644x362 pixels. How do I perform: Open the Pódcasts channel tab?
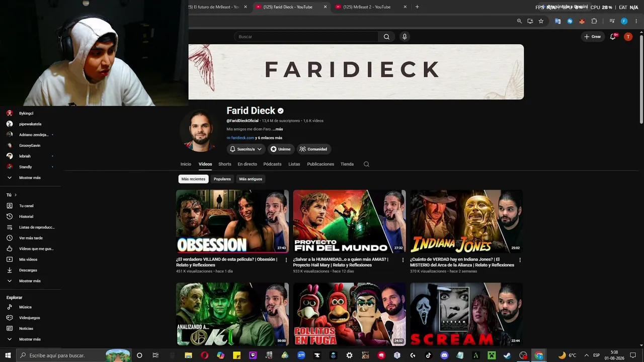click(x=272, y=164)
